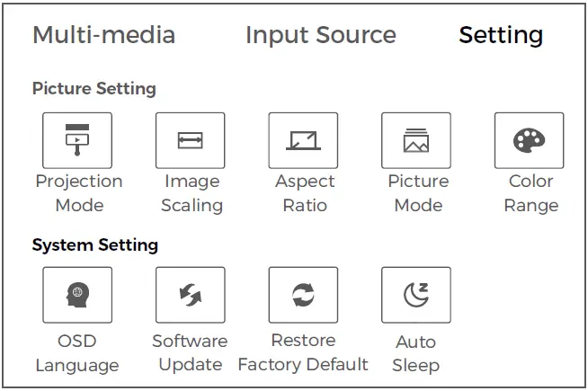
Task: Open the Setting tab
Action: click(501, 36)
